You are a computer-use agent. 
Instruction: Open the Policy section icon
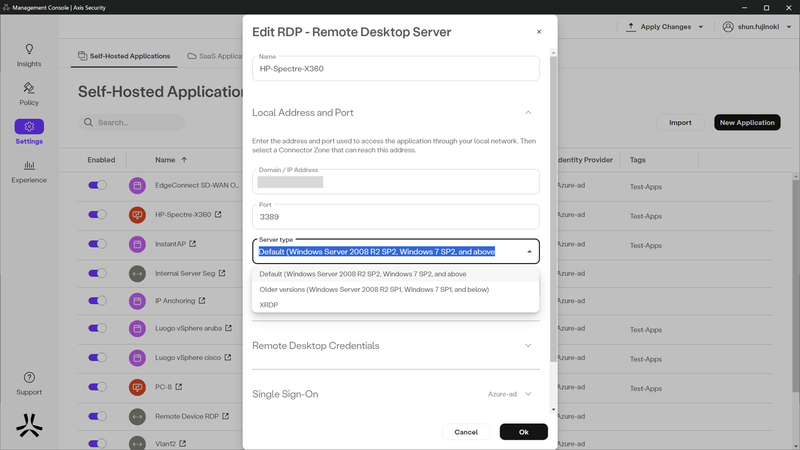coord(29,88)
